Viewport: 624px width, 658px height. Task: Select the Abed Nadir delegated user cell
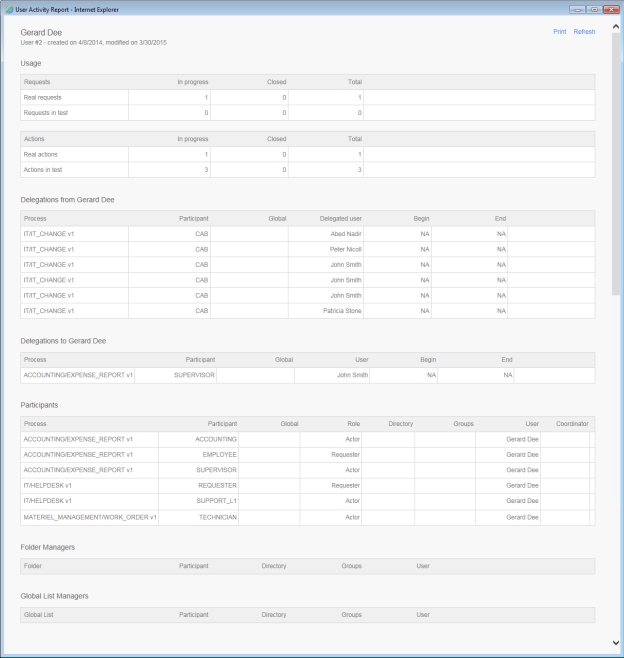[x=344, y=233]
